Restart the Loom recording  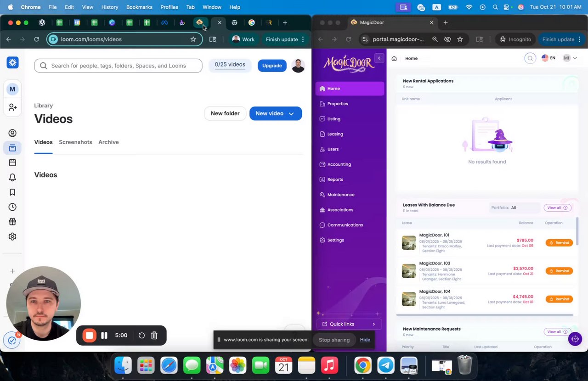[141, 336]
